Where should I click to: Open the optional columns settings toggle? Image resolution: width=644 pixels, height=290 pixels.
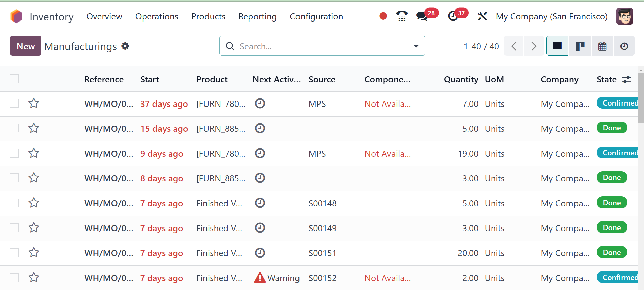coord(626,79)
